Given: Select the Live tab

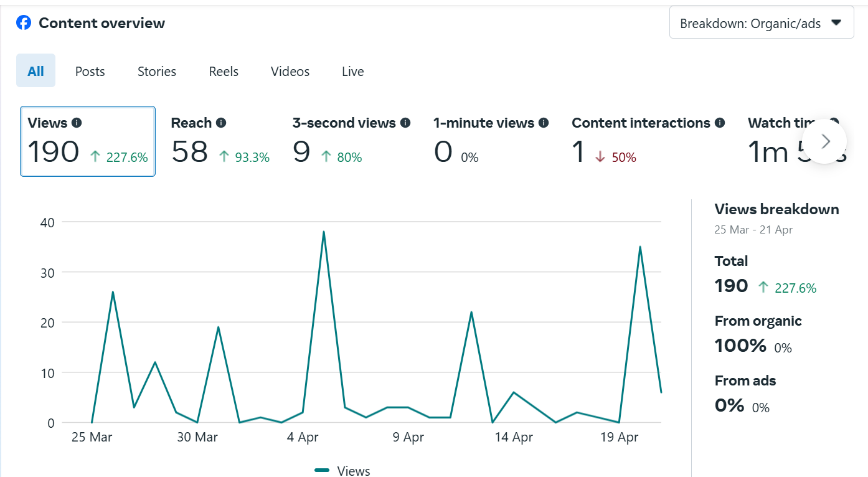Looking at the screenshot, I should [x=352, y=72].
